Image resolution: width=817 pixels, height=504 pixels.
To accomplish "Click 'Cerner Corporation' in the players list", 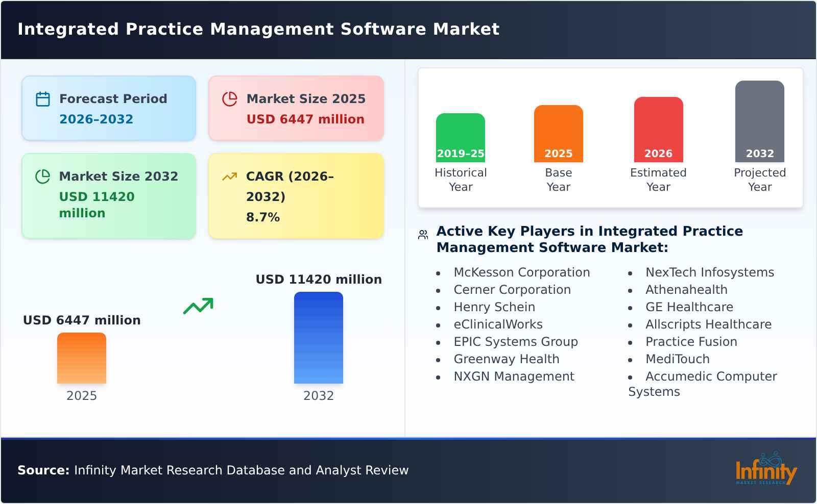I will coord(512,290).
